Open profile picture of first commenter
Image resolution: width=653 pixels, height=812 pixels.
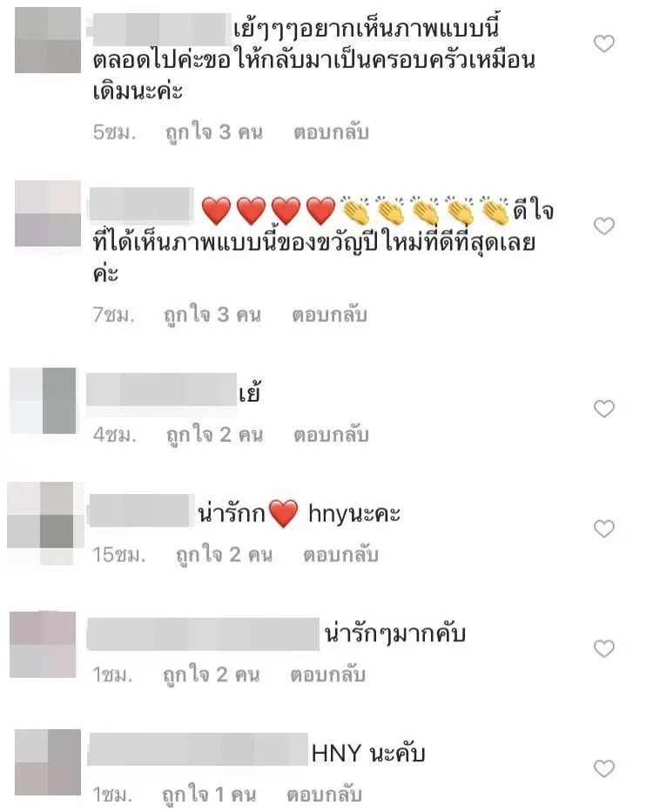(x=48, y=40)
